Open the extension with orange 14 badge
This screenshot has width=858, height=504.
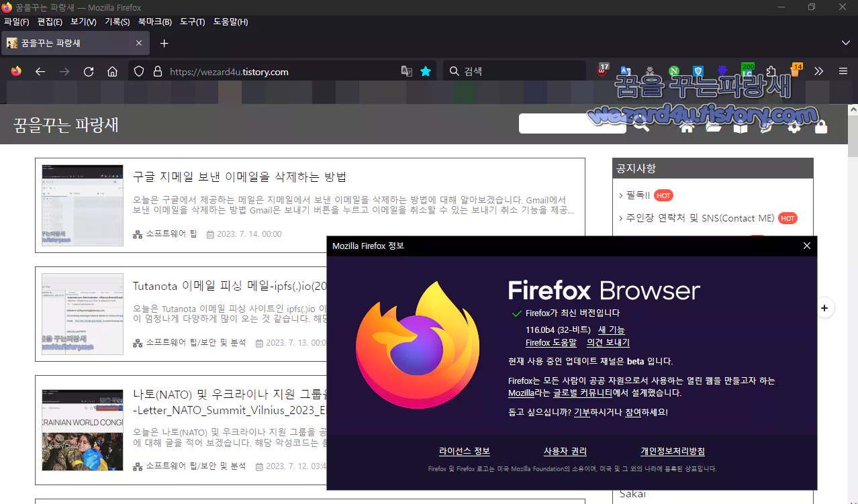click(796, 70)
